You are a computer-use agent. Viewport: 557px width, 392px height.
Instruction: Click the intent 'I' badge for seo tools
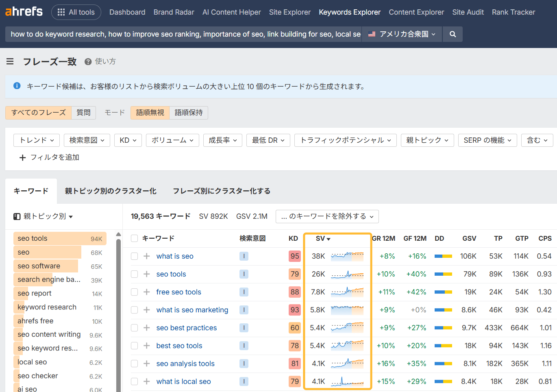[x=244, y=274]
